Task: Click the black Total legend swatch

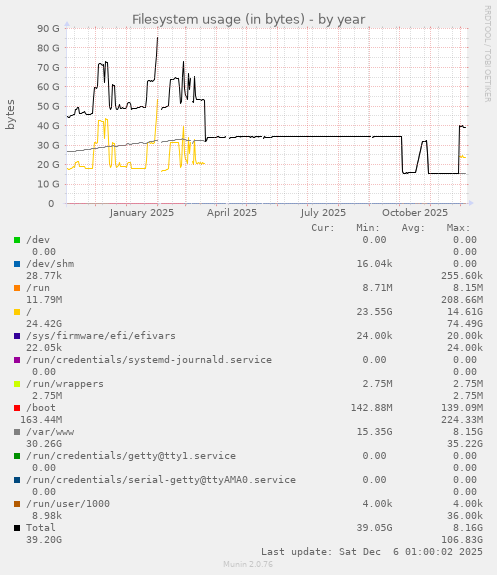Action: [x=17, y=528]
